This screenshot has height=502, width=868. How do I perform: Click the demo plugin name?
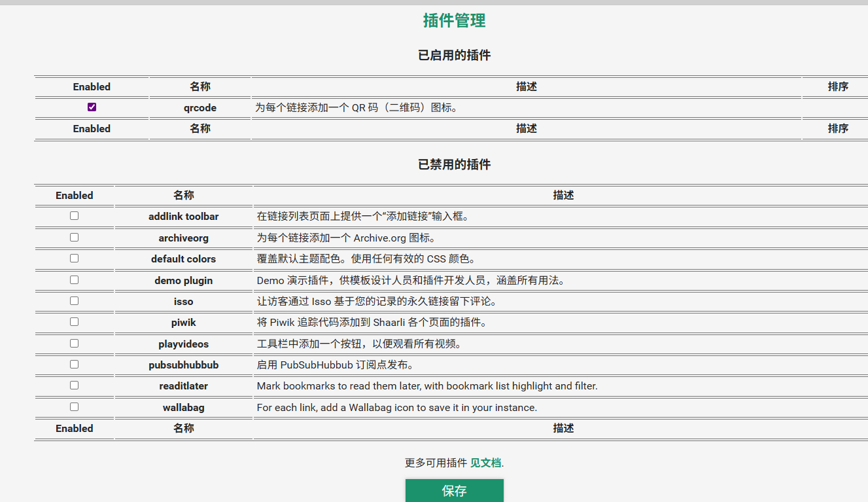[184, 281]
